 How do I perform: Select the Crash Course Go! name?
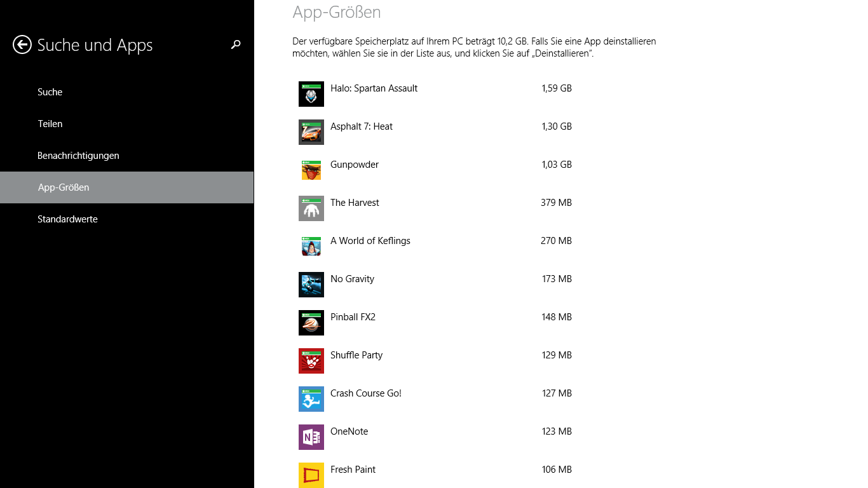coord(366,393)
